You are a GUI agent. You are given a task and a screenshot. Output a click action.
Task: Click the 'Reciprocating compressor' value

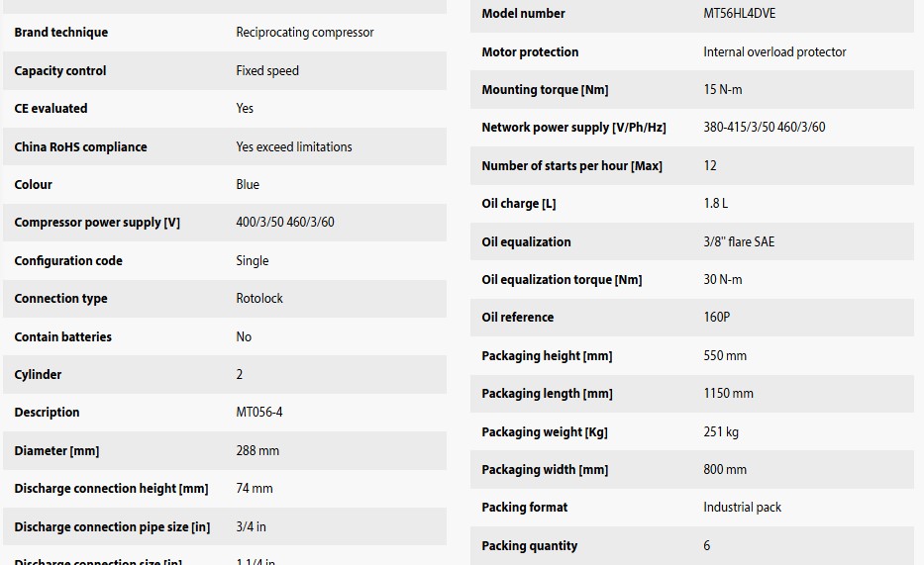pyautogui.click(x=305, y=33)
